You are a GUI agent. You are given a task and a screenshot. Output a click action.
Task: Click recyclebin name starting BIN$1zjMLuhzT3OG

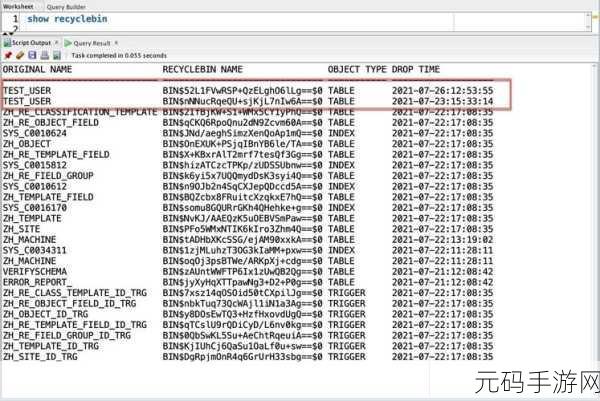point(242,251)
